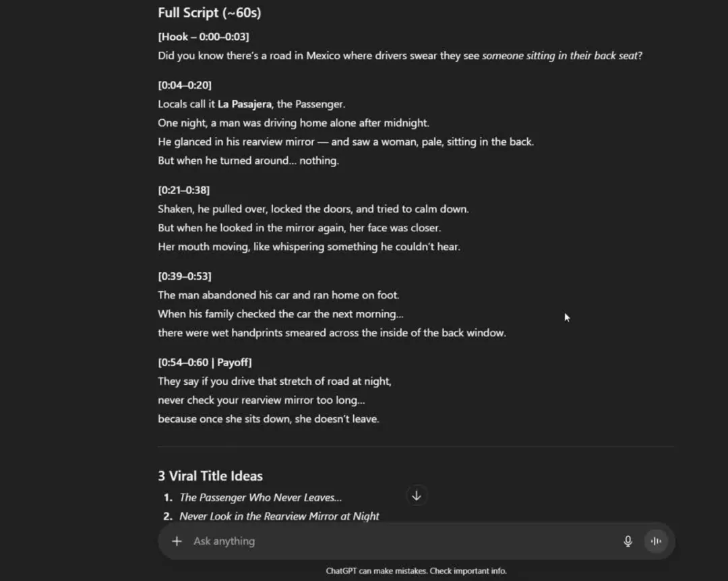Click the "[0:21–0:38]" timestamp label

[x=183, y=191]
